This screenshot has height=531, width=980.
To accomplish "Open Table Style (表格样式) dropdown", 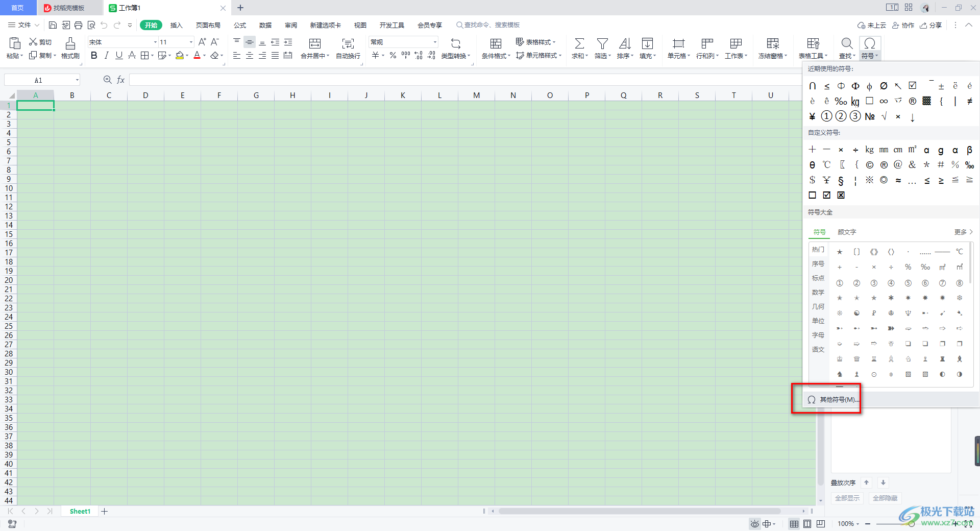I will [535, 42].
